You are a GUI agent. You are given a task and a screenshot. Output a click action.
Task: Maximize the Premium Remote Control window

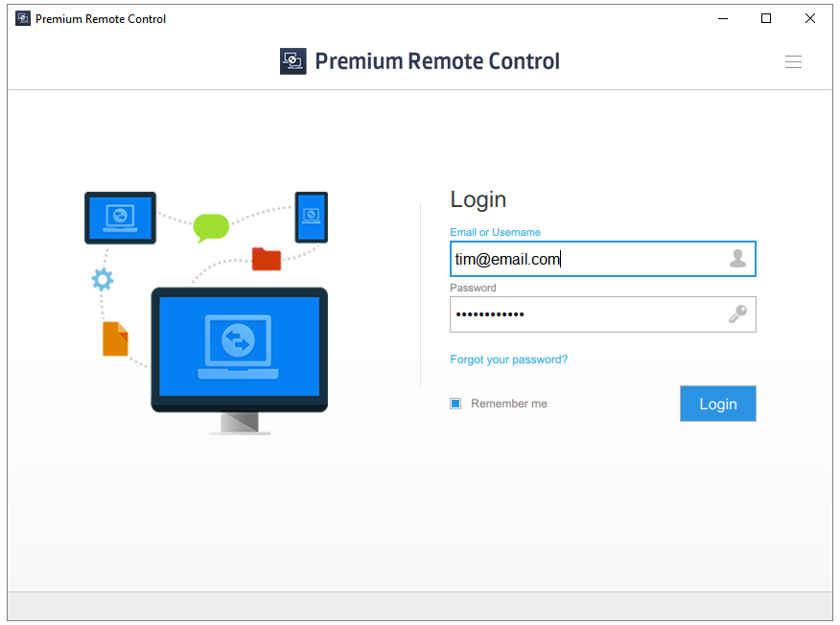tap(766, 18)
